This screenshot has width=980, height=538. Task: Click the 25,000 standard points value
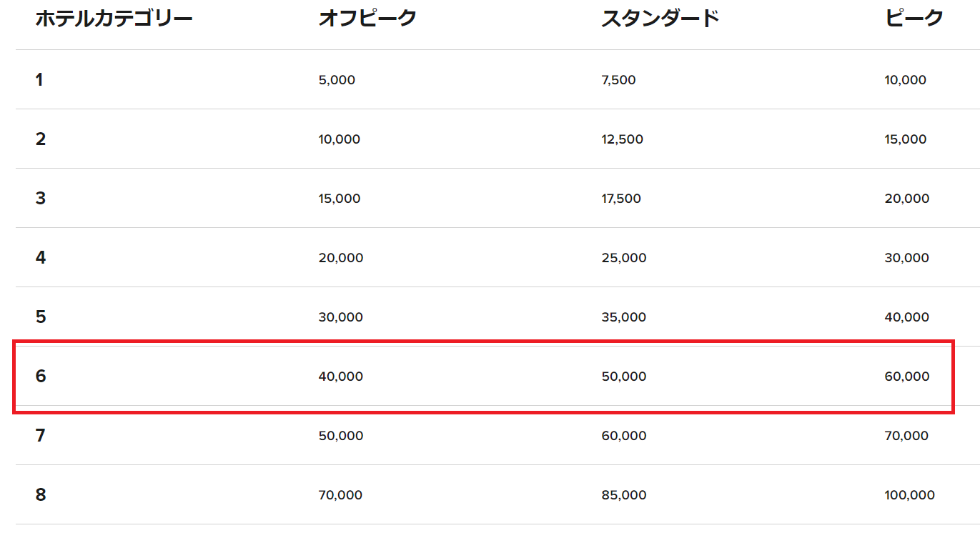[x=623, y=258]
